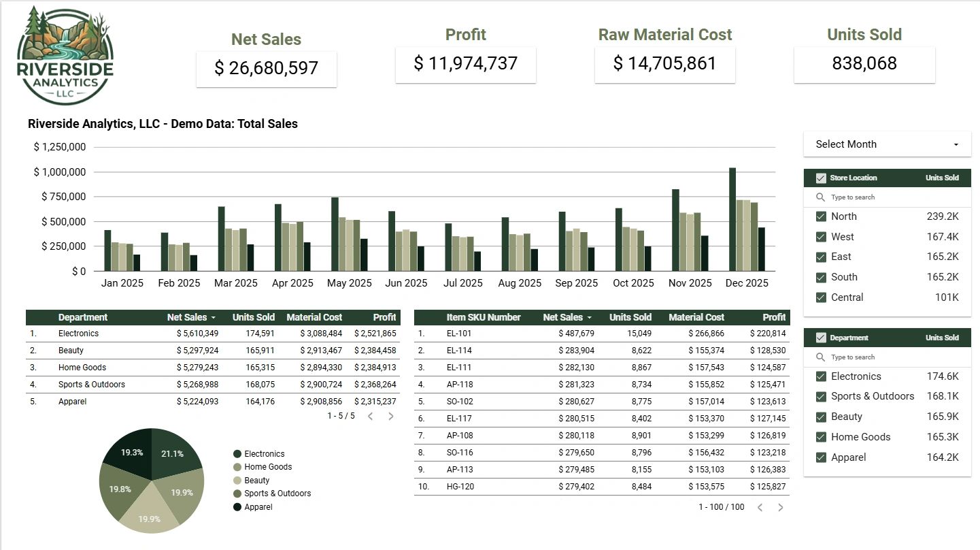Uncheck Electronics in Department filter

[821, 376]
